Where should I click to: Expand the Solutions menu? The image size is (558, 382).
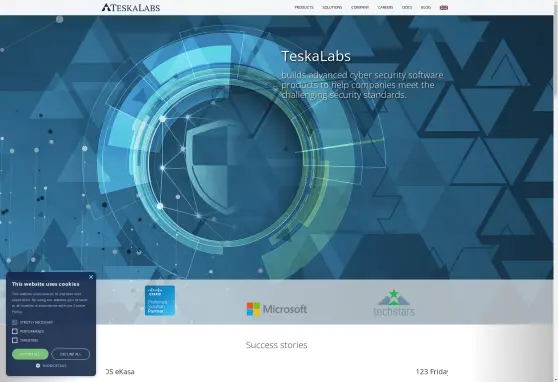[x=332, y=7]
